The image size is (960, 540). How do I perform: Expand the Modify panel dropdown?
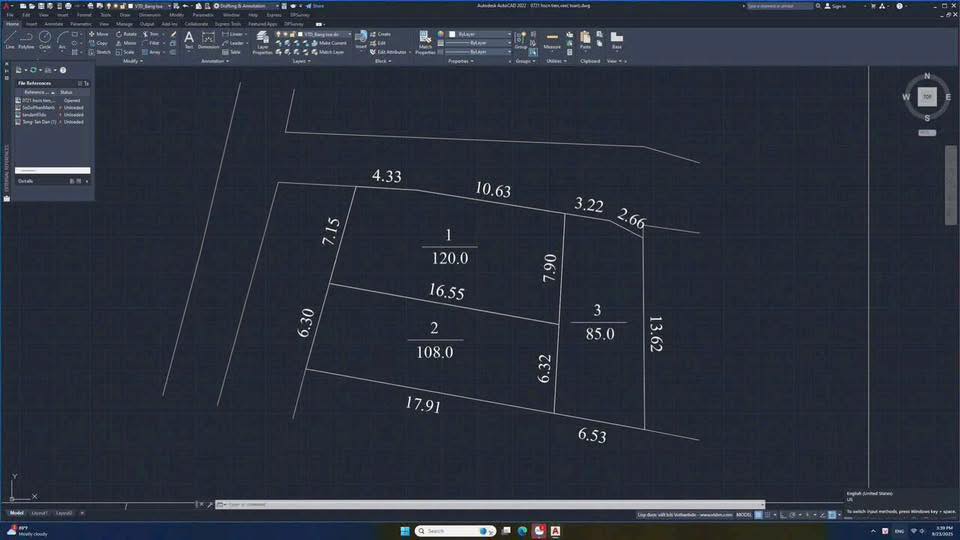[x=131, y=61]
